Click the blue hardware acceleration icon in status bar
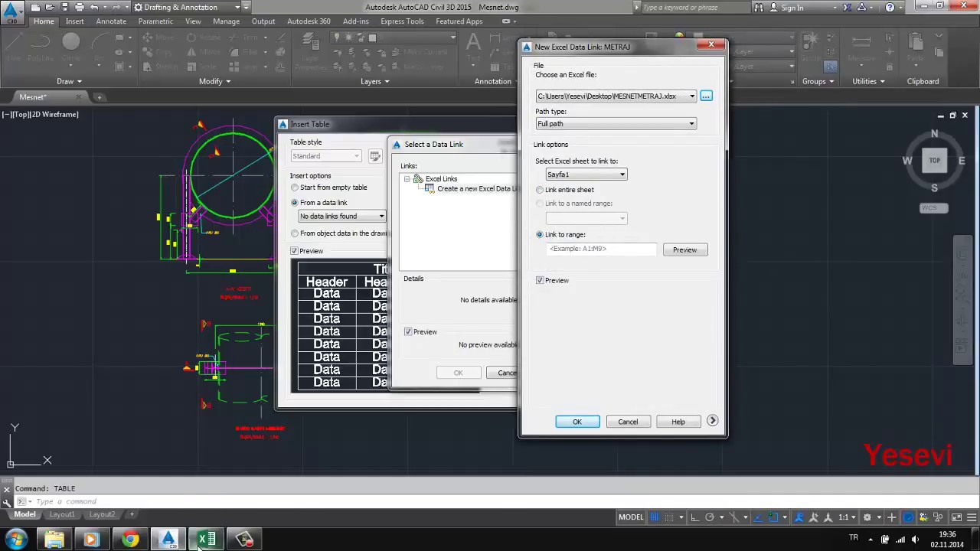Viewport: 980px width, 551px height. click(908, 517)
